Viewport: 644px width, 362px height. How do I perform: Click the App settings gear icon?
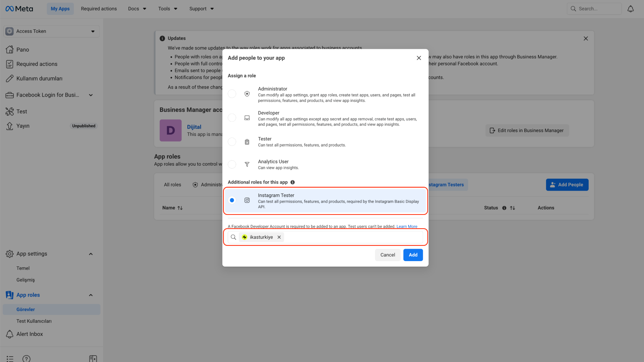point(10,254)
